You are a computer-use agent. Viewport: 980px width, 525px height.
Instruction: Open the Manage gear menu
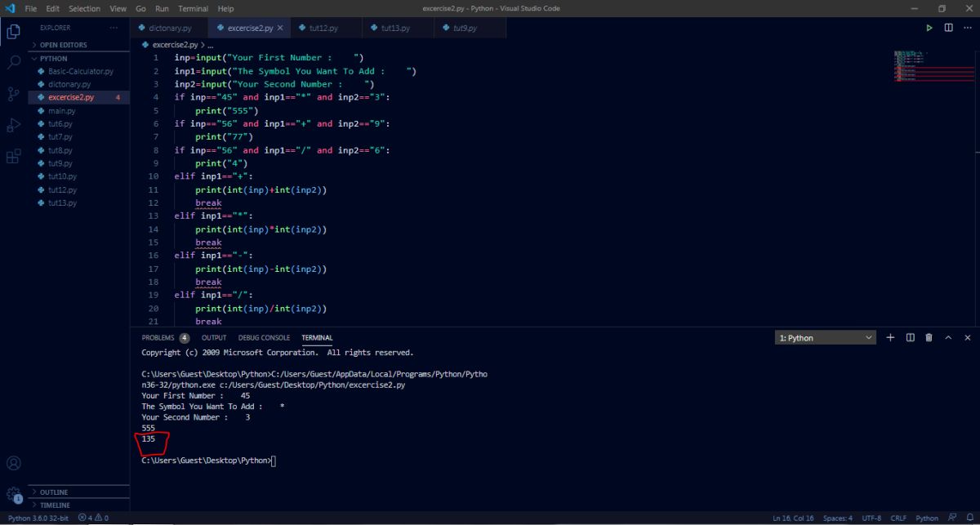tap(13, 494)
